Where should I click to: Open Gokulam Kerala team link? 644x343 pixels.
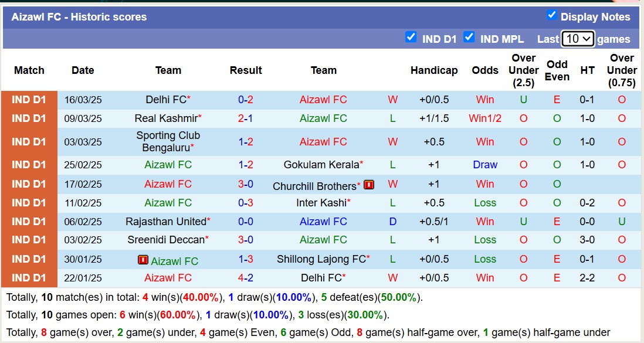coord(321,165)
